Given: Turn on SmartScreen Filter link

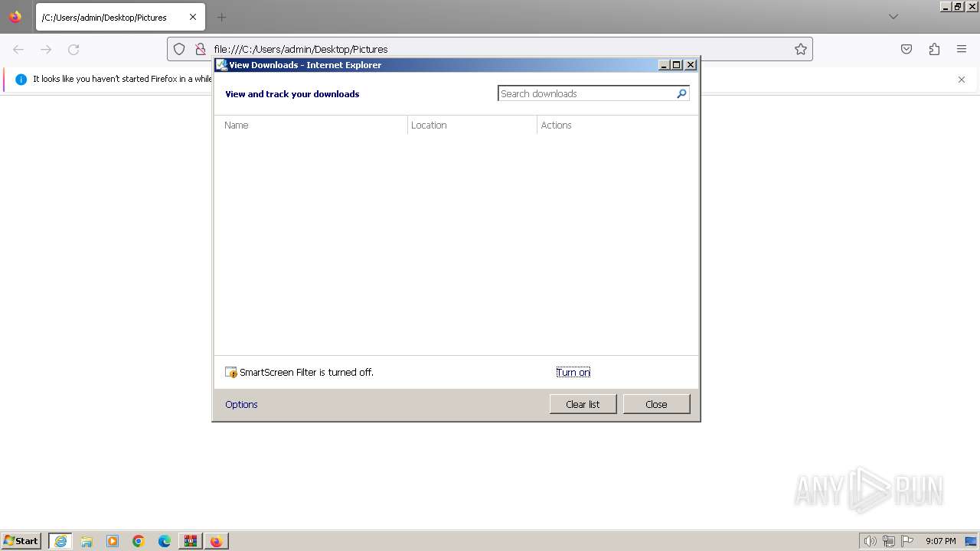Looking at the screenshot, I should (x=573, y=373).
